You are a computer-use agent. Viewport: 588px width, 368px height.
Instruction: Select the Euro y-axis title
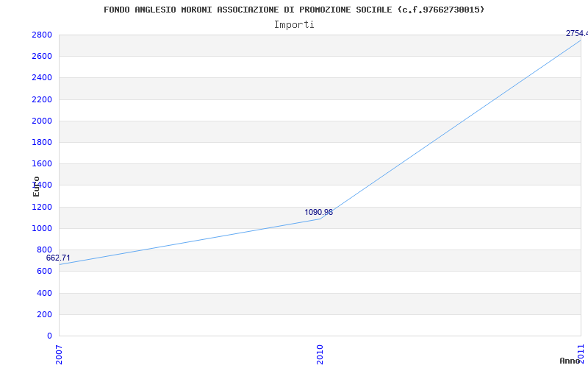(x=36, y=187)
